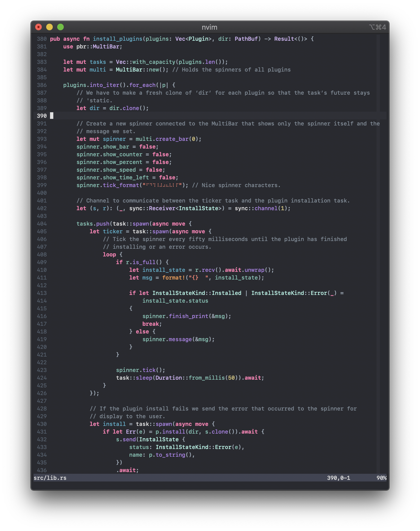Click line number 380 in gutter
The height and width of the screenshot is (531, 420).
42,39
